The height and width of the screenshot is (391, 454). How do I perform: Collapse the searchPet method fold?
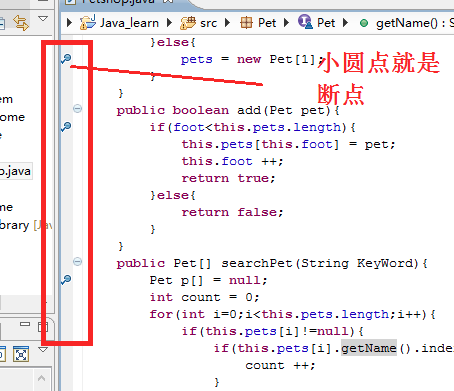pos(77,261)
